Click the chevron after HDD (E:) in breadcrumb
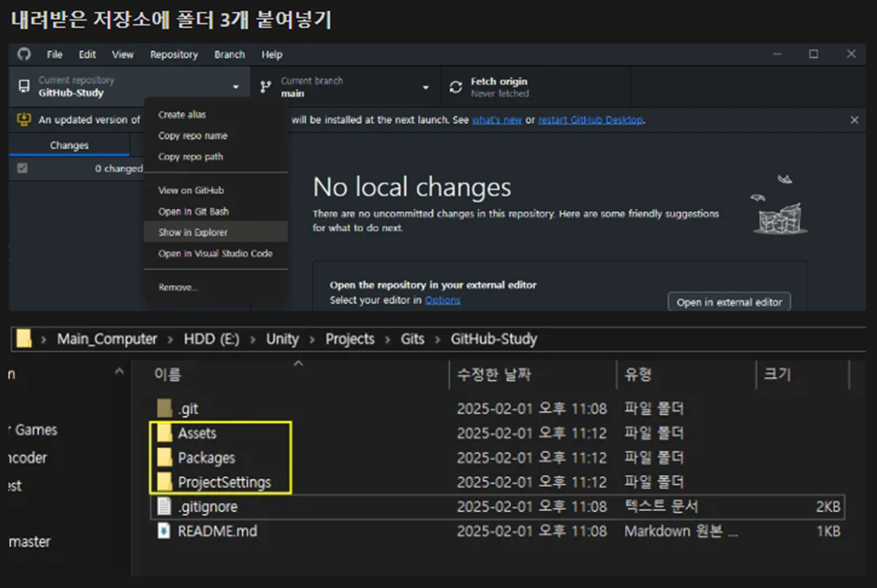Screen dimensions: 877x588 tap(253, 339)
